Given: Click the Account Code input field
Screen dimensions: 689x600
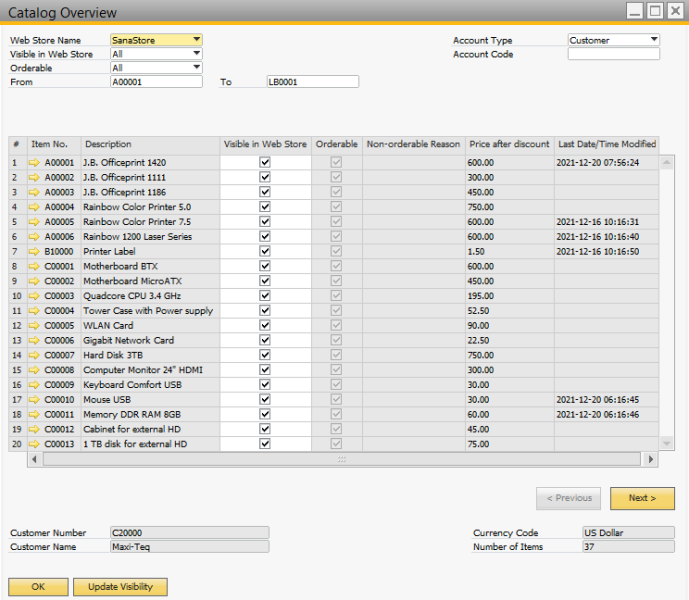Looking at the screenshot, I should pyautogui.click(x=613, y=54).
